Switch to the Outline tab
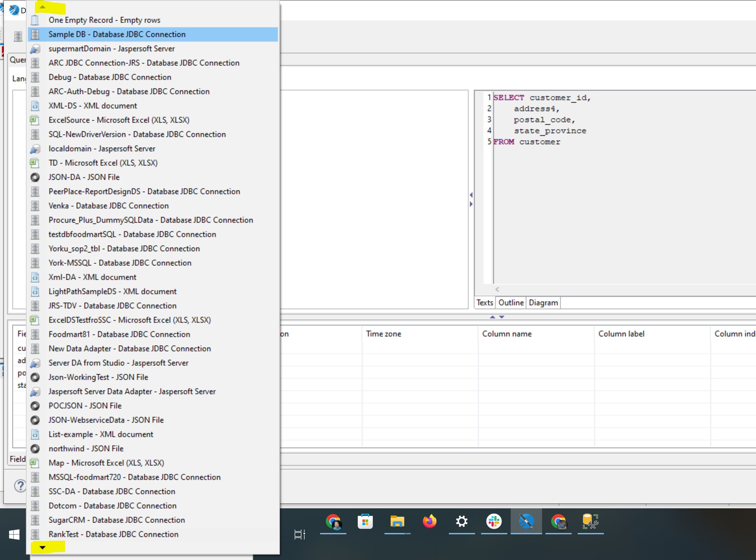This screenshot has height=560, width=756. (x=511, y=302)
